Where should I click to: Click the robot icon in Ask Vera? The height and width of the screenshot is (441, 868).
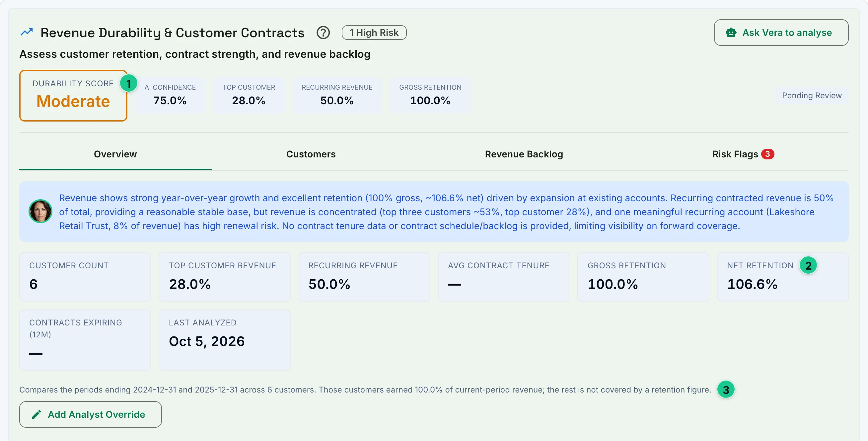click(x=731, y=33)
